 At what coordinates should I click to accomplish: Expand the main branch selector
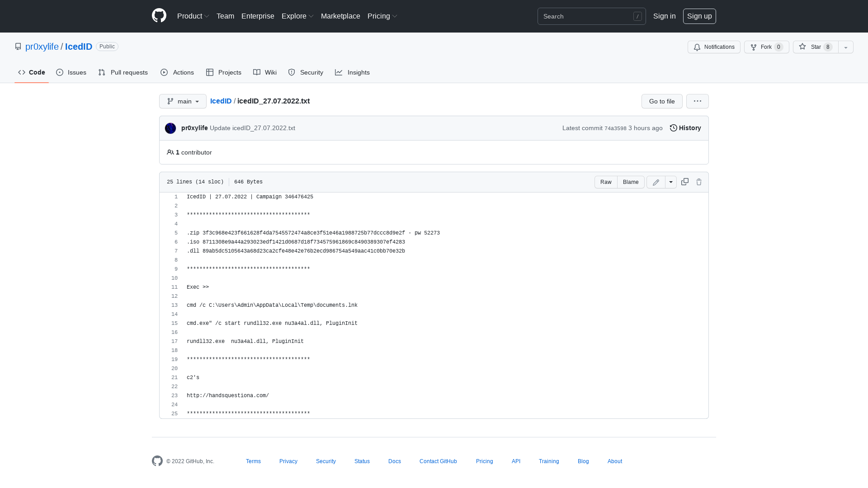click(x=183, y=101)
